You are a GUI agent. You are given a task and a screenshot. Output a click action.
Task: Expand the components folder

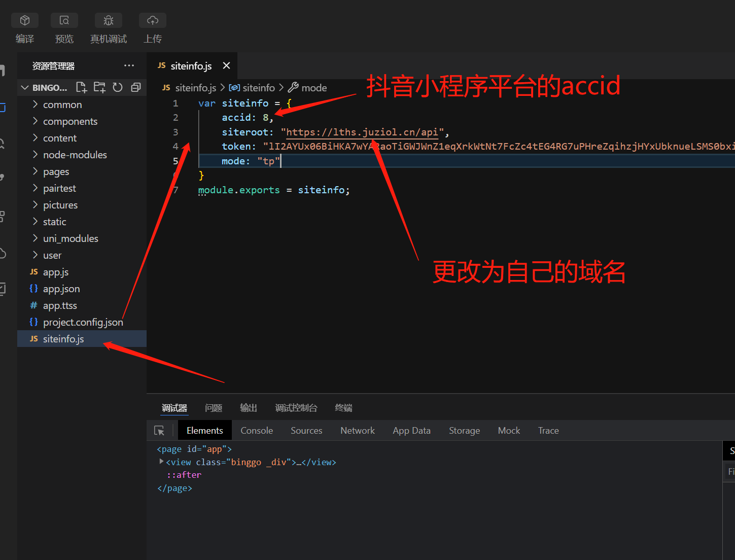tap(70, 121)
